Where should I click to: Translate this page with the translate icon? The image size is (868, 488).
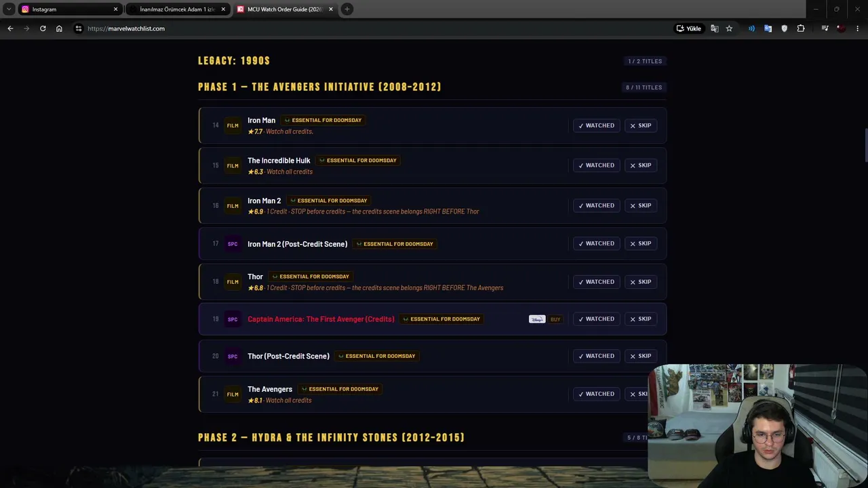(x=714, y=28)
